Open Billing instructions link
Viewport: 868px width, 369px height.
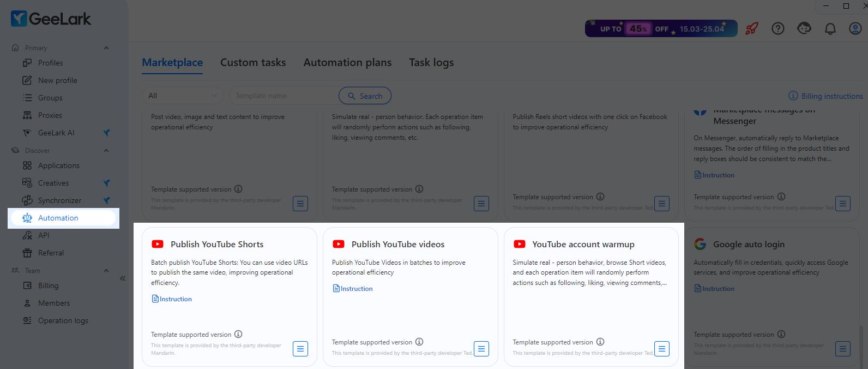(826, 96)
